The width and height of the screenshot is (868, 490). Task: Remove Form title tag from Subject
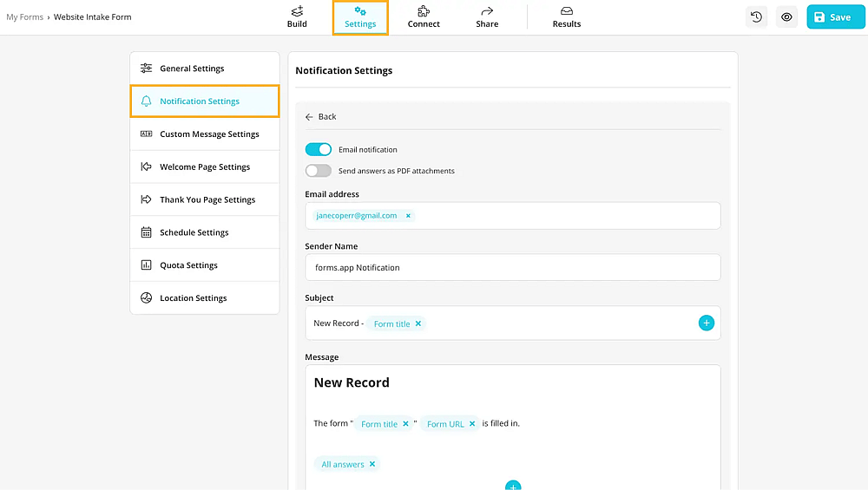coord(418,323)
